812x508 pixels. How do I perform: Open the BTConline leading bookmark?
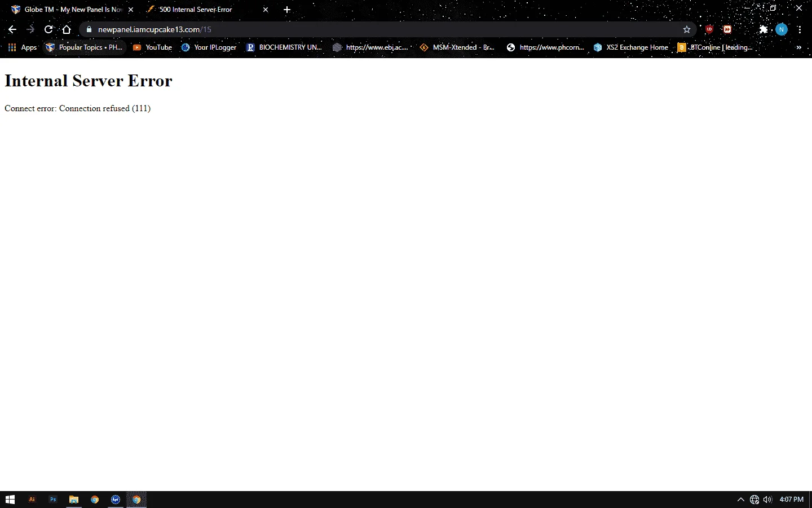715,47
